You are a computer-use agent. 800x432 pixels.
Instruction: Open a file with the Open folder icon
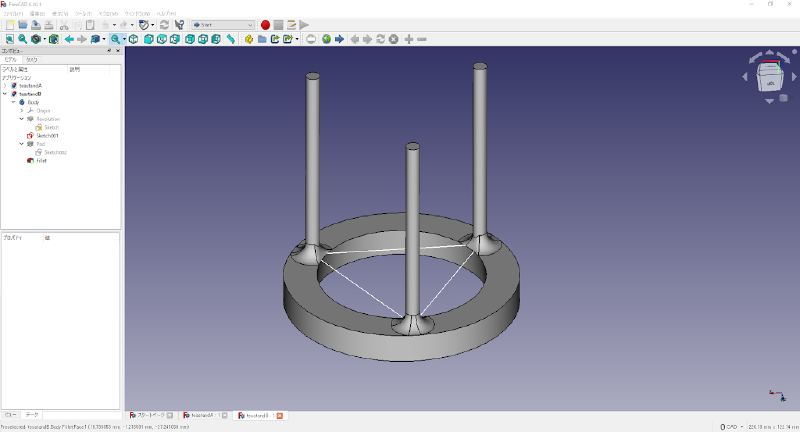[x=23, y=25]
